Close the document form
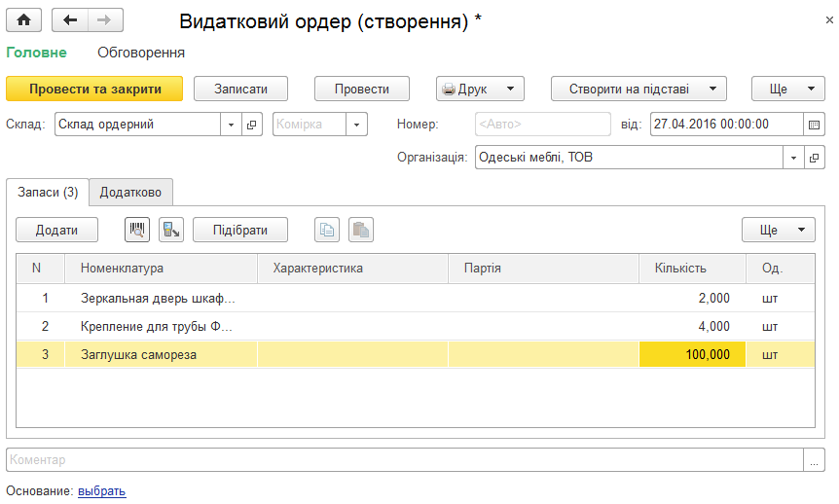This screenshot has height=504, width=839. pos(829,20)
